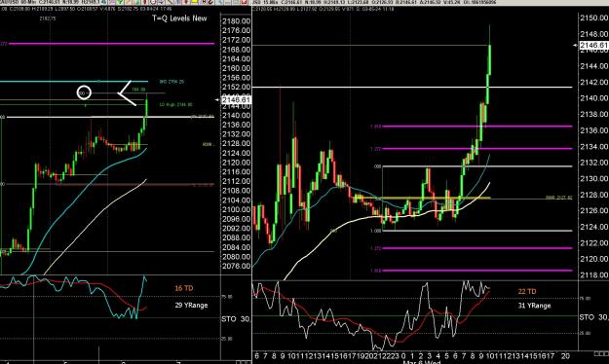The image size is (609, 364).
Task: Click the 2128.00 label on left price axis
Action: pyautogui.click(x=236, y=144)
